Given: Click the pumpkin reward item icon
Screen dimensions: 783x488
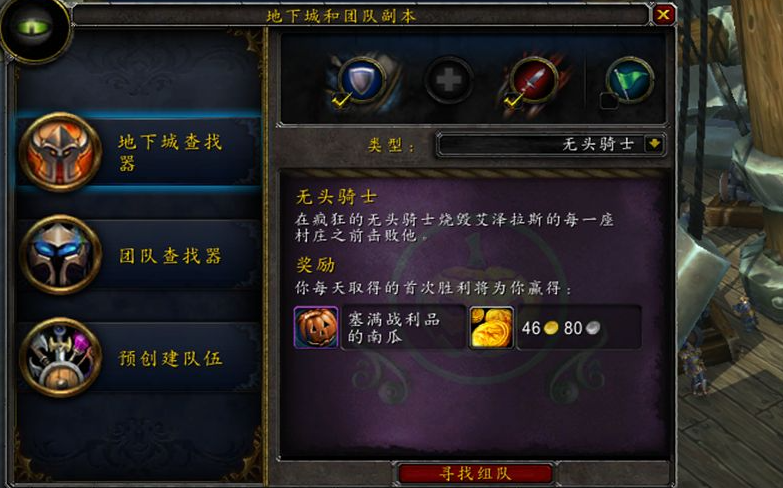Looking at the screenshot, I should pos(316,327).
